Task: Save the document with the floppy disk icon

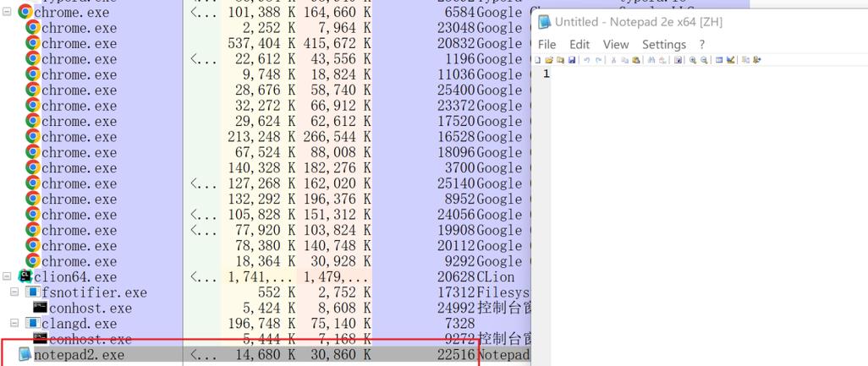Action: [x=572, y=60]
